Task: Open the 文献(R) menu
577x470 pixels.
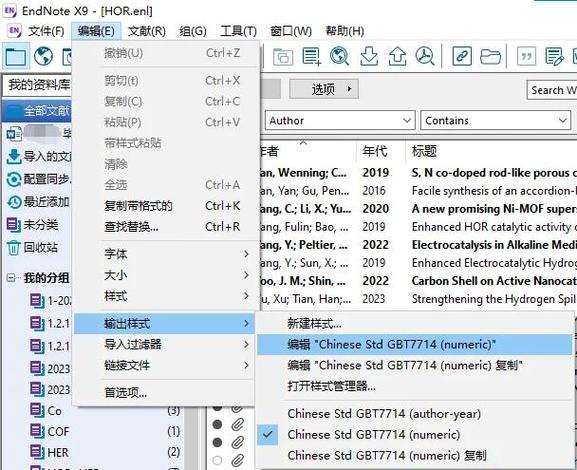Action: click(147, 31)
